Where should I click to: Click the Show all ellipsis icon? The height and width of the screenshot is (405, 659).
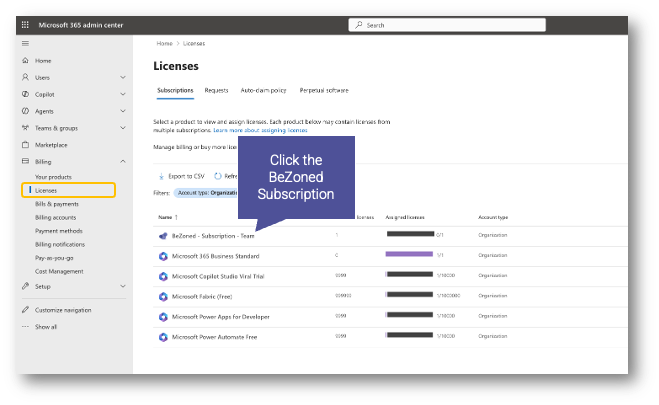point(25,326)
